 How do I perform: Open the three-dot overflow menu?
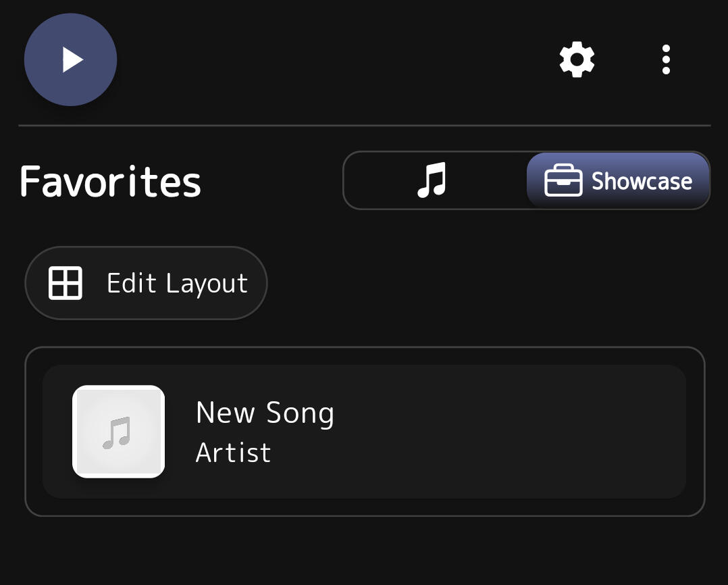666,59
